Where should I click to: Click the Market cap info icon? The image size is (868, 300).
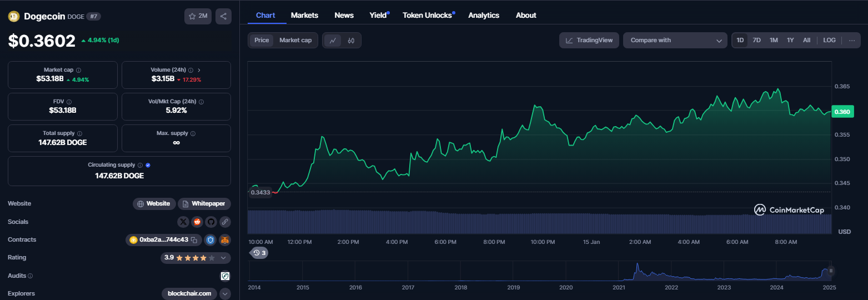(78, 71)
